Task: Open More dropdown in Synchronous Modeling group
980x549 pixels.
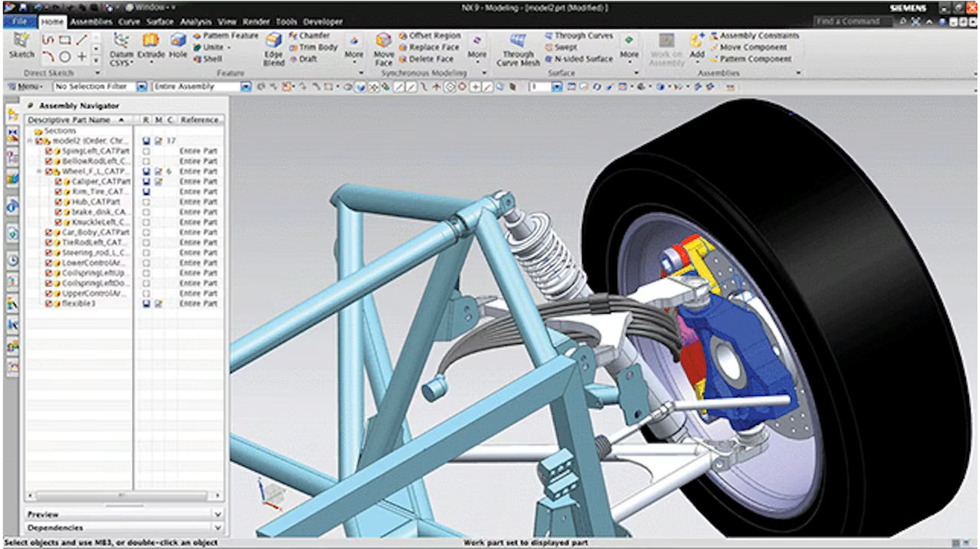Action: coord(477,47)
